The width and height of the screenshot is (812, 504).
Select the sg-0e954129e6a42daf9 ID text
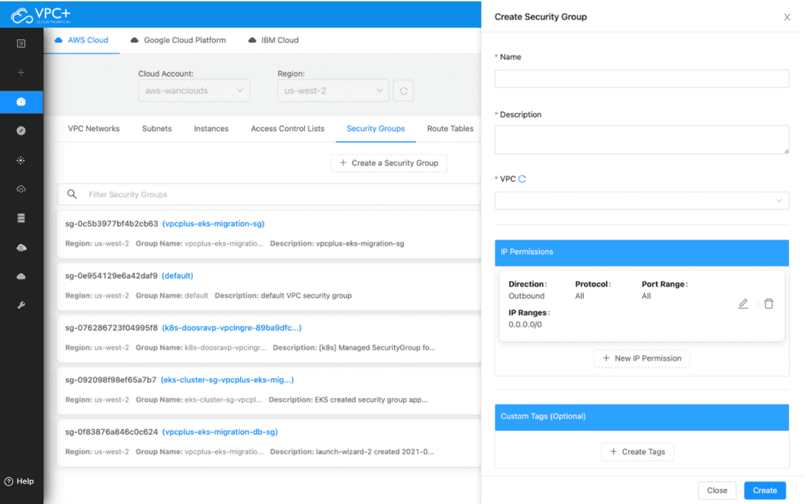click(111, 276)
